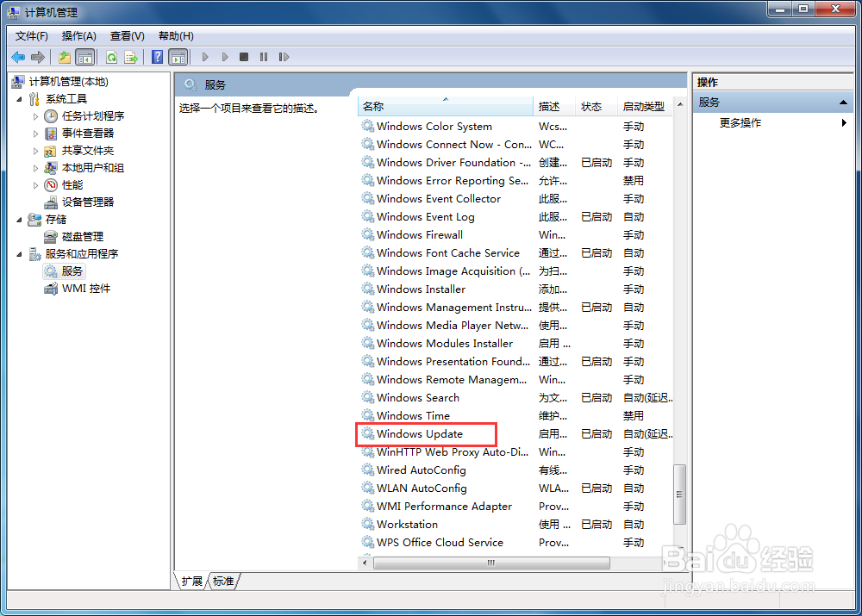The image size is (862, 616).
Task: Click the Restart service icon
Action: point(284,57)
